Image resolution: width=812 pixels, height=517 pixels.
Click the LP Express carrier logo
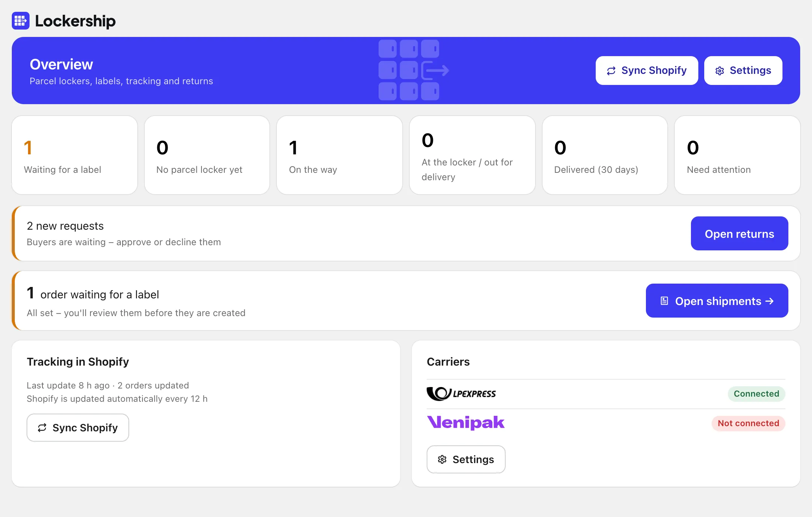coord(461,394)
